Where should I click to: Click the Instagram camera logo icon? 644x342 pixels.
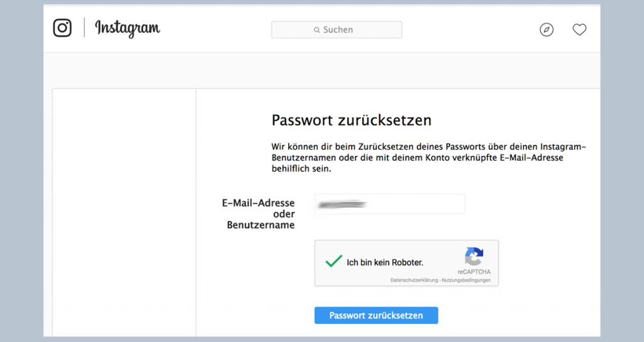pyautogui.click(x=62, y=28)
